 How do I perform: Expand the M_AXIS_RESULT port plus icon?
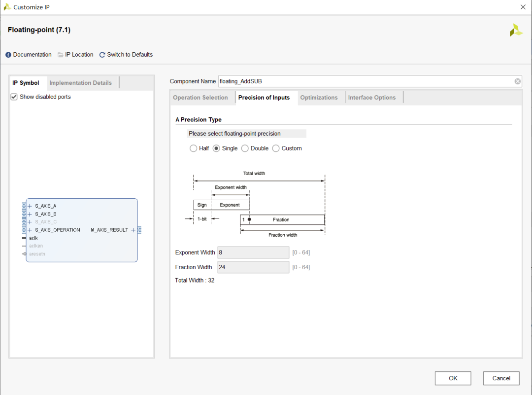coord(133,230)
